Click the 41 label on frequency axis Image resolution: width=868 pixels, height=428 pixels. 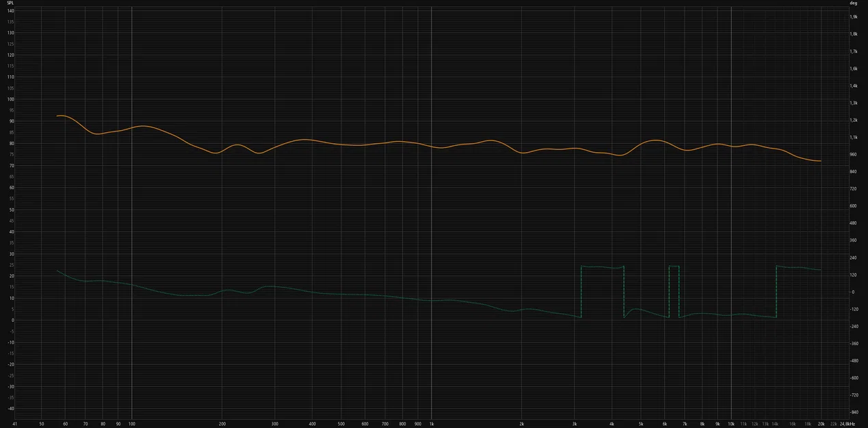15,424
